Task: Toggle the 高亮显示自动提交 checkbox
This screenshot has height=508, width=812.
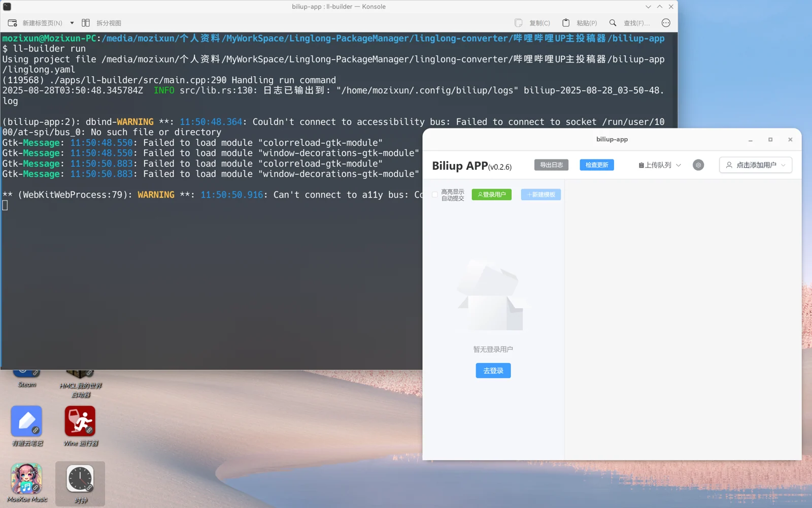Action: tap(435, 195)
